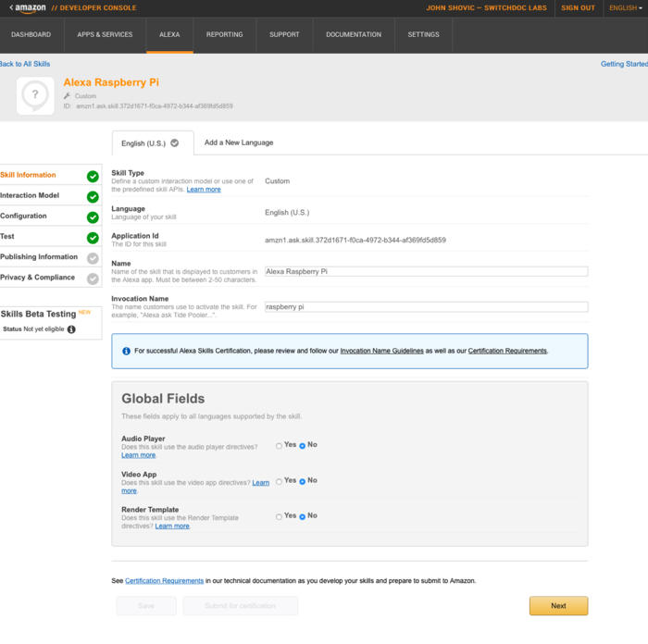Click into the Invocation Name field
This screenshot has height=644, width=648.
(426, 307)
